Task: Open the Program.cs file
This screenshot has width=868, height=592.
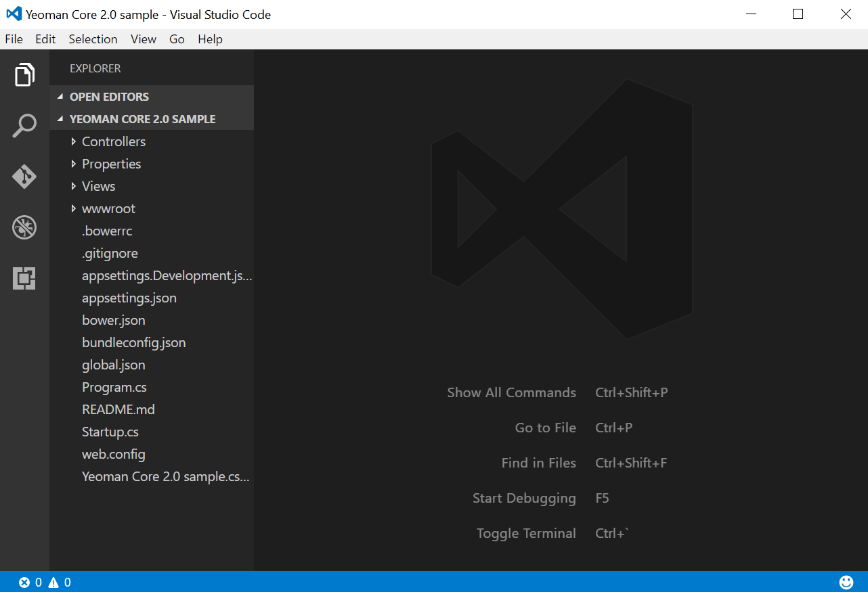Action: [x=152, y=387]
